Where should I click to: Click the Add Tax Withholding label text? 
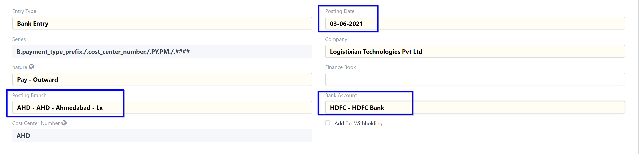(x=358, y=123)
